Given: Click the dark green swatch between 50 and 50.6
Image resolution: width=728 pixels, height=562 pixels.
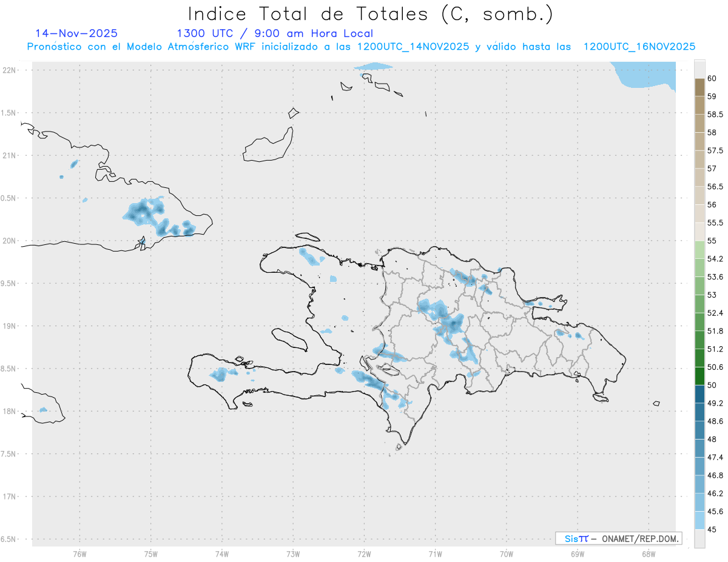Looking at the screenshot, I should coord(699,376).
